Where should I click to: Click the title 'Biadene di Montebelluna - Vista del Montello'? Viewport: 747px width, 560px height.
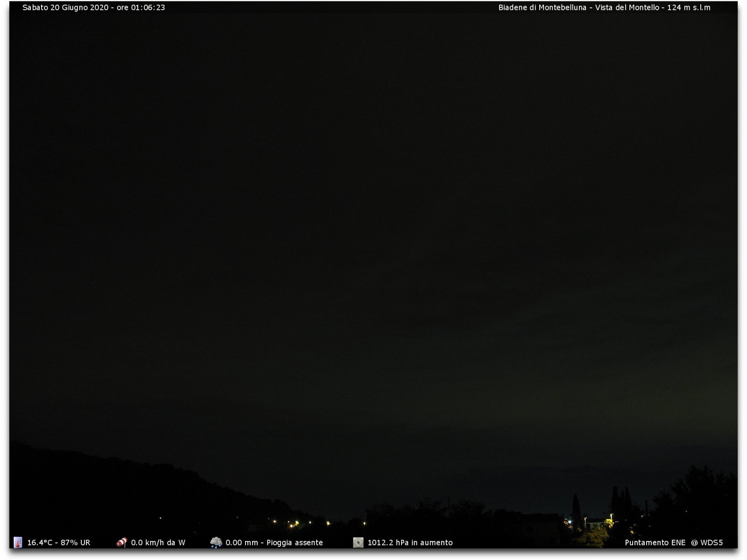[579, 7]
